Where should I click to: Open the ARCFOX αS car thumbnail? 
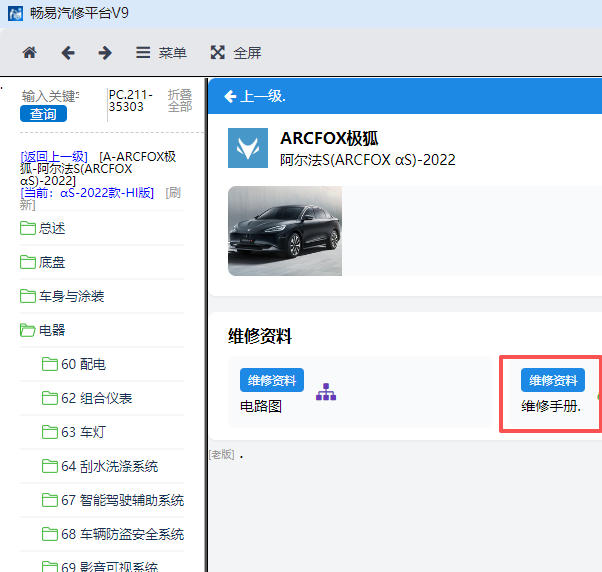coord(285,231)
